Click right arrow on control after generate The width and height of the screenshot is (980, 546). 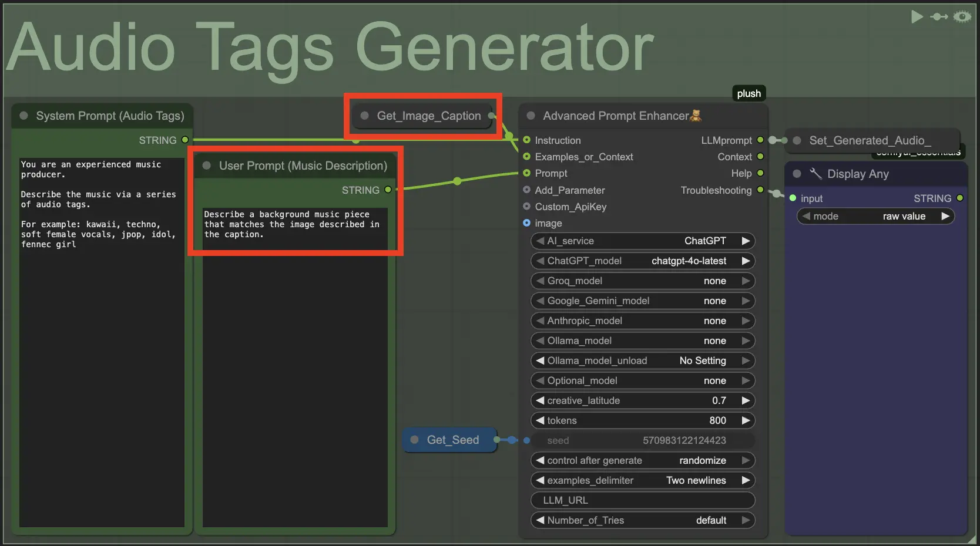pos(746,460)
